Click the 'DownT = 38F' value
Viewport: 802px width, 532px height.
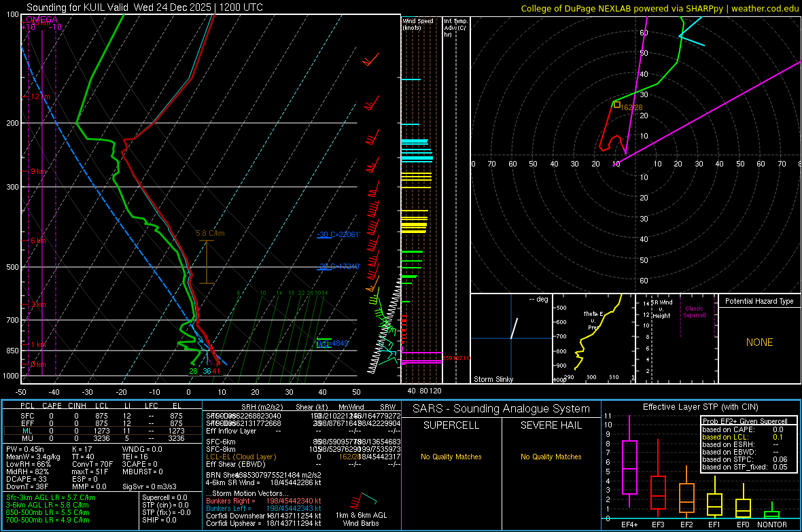(x=27, y=486)
